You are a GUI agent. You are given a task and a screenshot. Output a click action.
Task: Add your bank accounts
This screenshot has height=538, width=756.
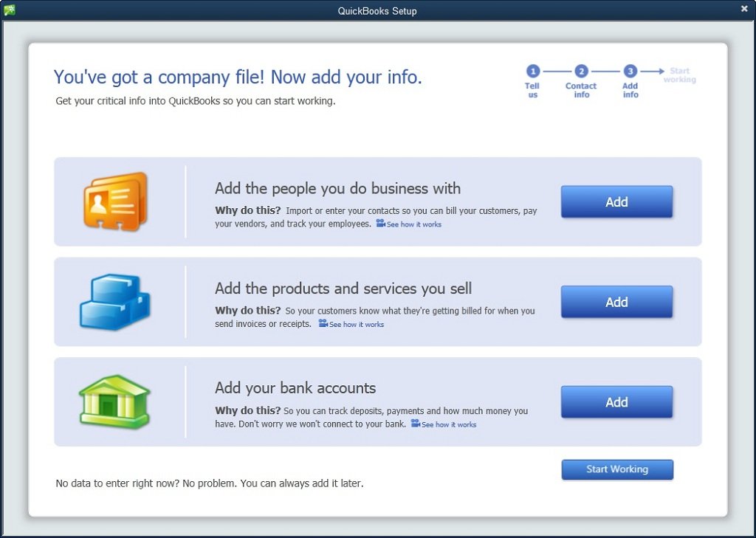point(617,401)
